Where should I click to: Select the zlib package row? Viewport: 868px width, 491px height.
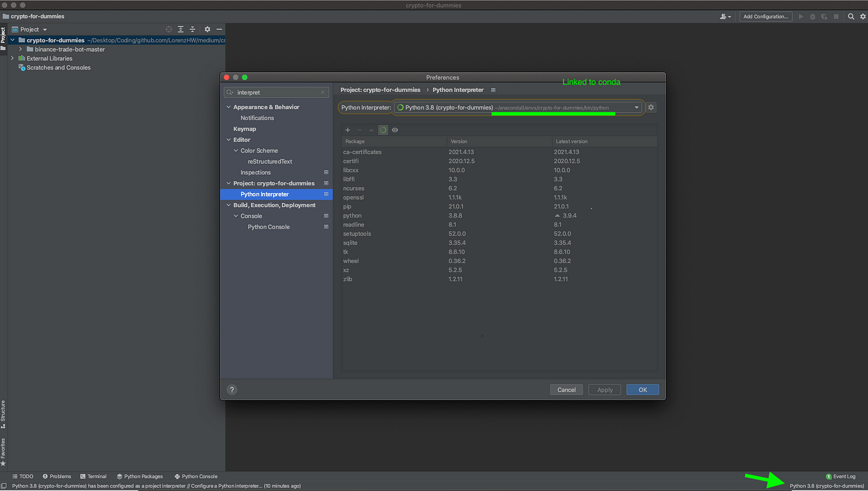[499, 279]
